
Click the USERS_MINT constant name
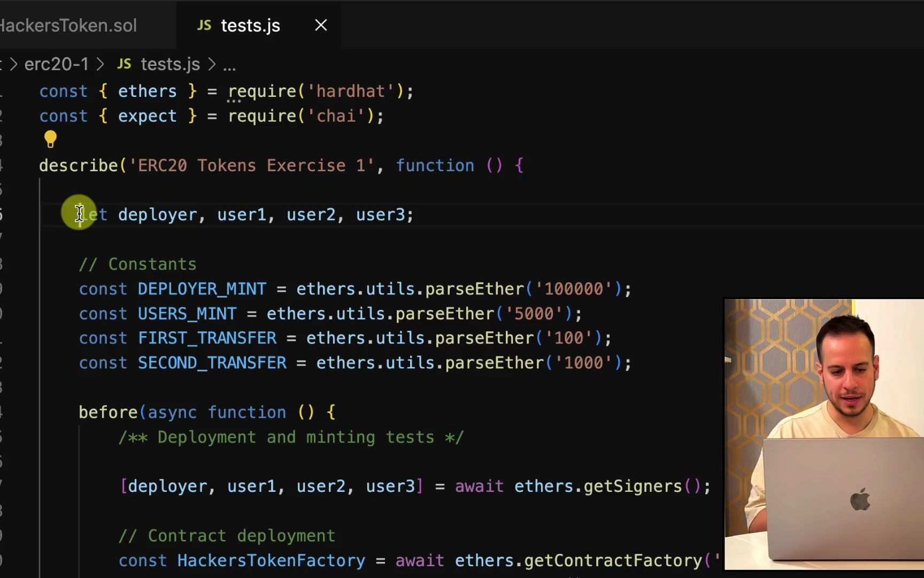tap(187, 314)
